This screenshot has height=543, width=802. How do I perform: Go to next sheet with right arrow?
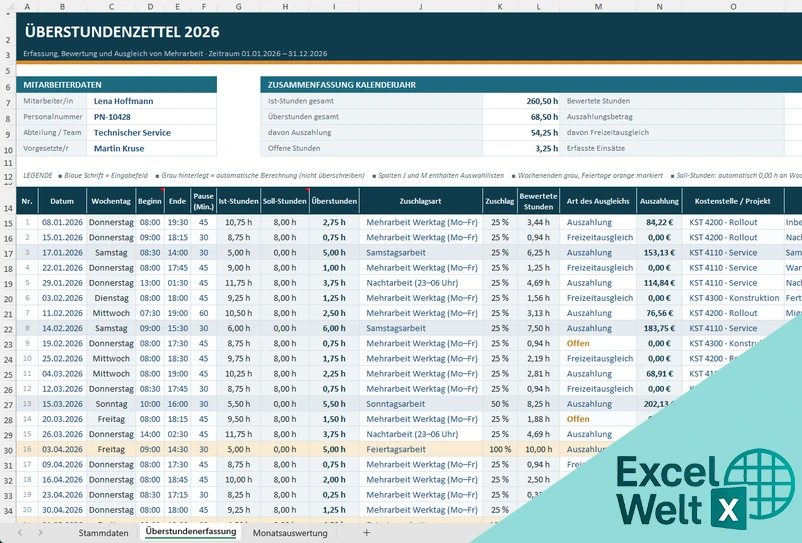tap(40, 532)
